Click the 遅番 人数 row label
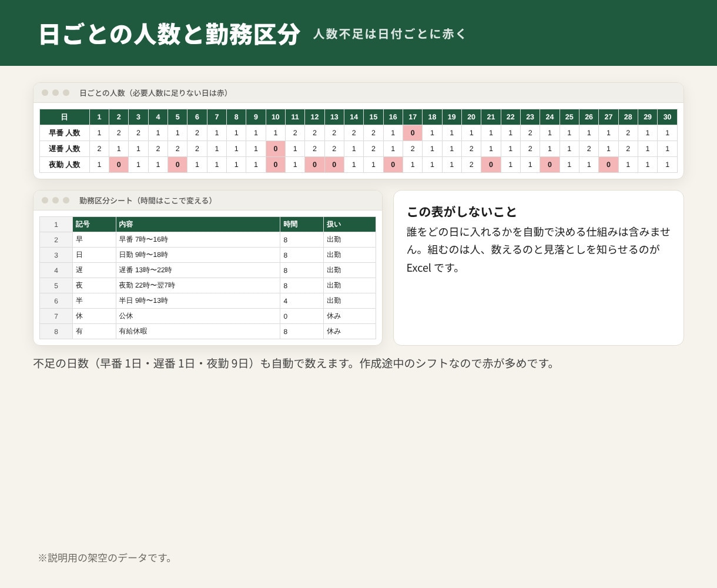 (x=65, y=149)
